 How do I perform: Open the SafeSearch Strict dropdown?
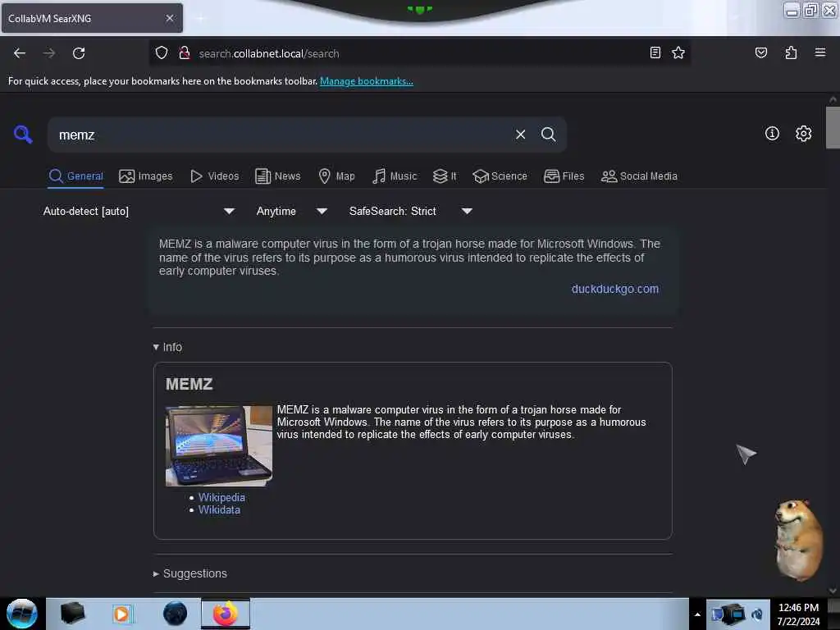point(410,211)
